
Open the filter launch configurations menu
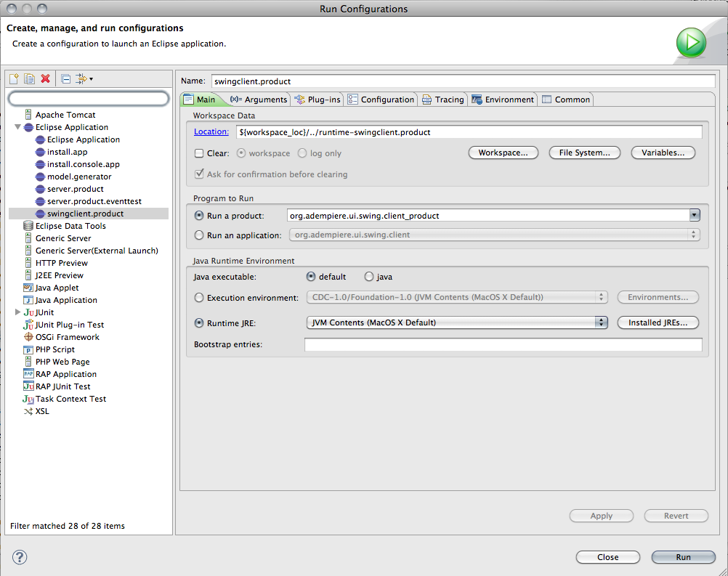(84, 79)
